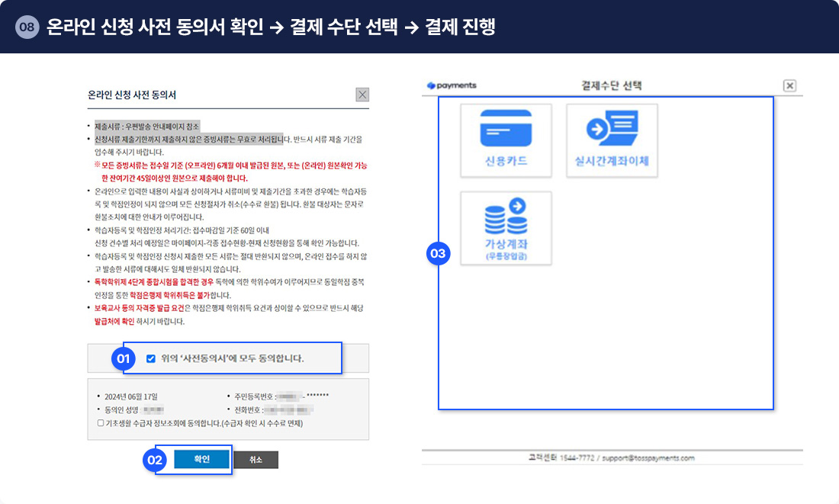Image resolution: width=839 pixels, height=504 pixels.
Task: Click the blue 01 step badge
Action: (x=123, y=358)
